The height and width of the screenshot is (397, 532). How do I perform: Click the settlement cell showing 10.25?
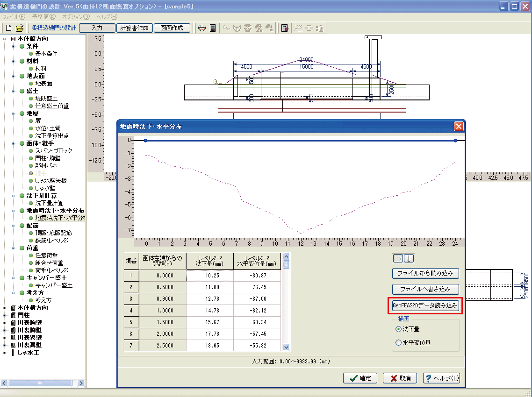[210, 276]
